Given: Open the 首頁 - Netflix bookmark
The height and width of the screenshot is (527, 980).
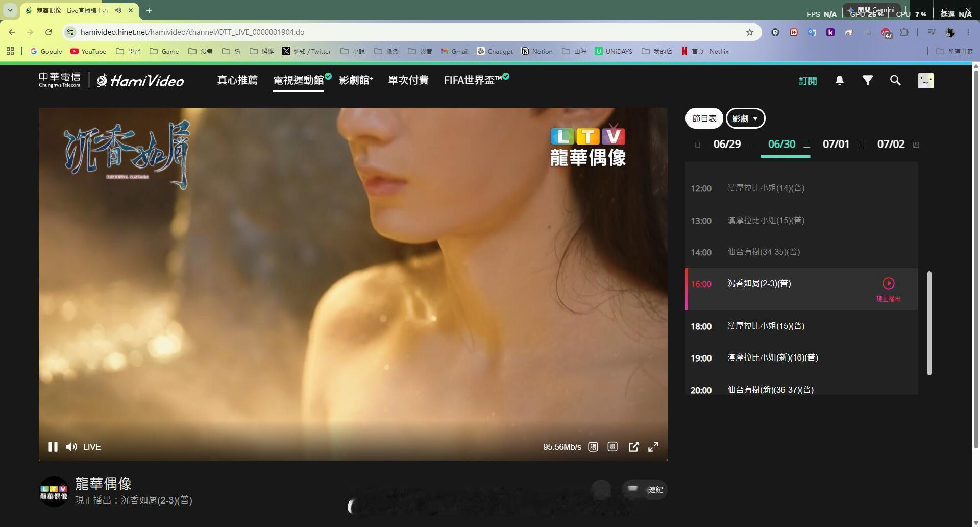Looking at the screenshot, I should coord(704,51).
